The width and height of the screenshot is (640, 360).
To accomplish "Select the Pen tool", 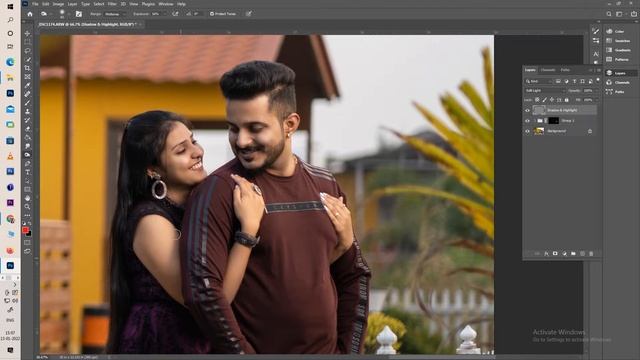I will 28,164.
